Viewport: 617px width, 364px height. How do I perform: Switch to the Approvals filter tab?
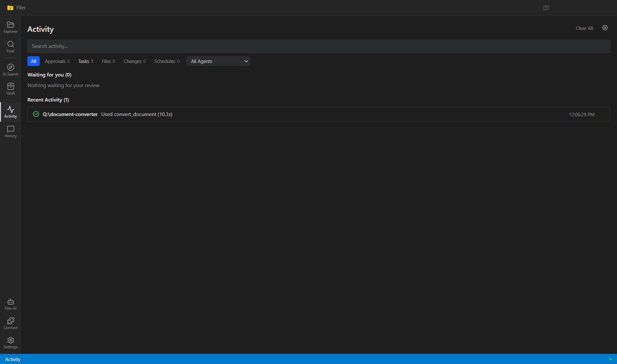(x=57, y=61)
